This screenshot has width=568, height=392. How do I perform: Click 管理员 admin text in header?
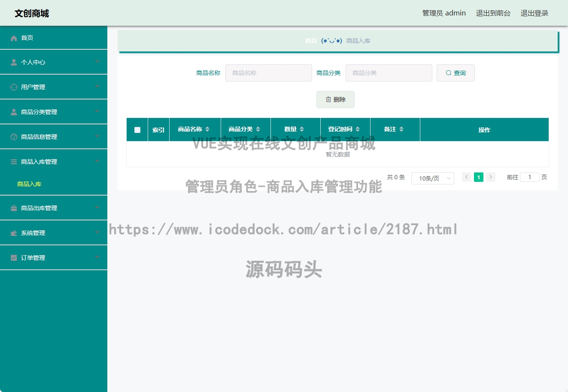(x=444, y=13)
